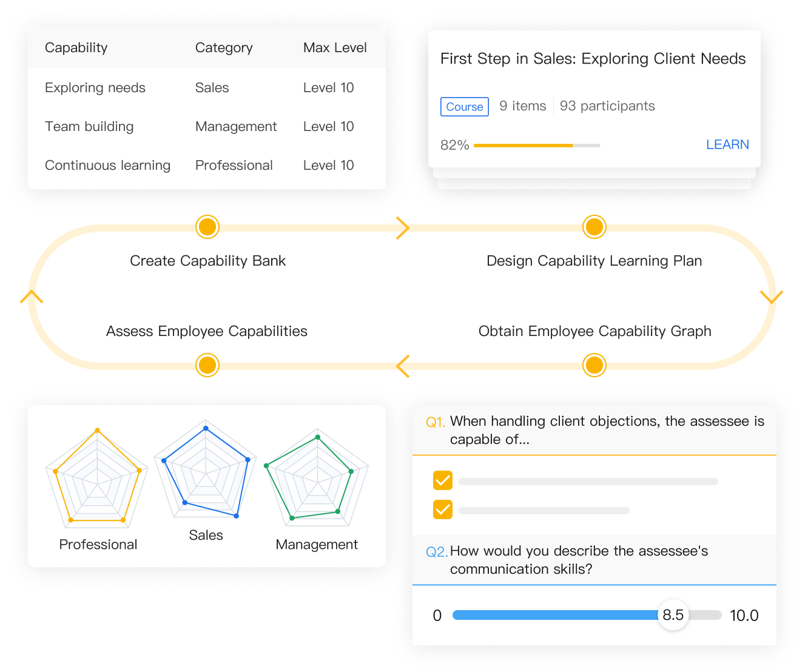Click the top flow arrow between the nodes

click(403, 228)
